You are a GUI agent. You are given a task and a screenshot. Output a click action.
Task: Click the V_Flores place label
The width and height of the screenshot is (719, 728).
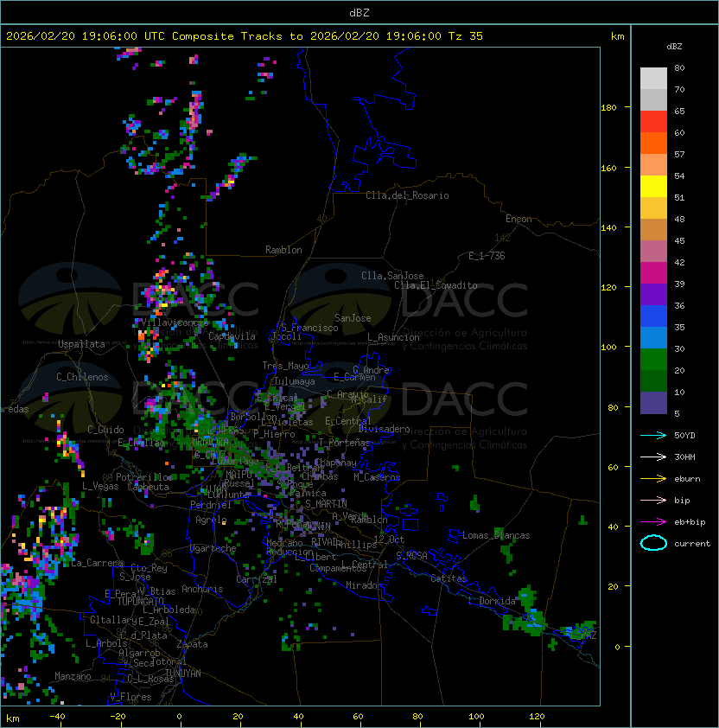130,697
